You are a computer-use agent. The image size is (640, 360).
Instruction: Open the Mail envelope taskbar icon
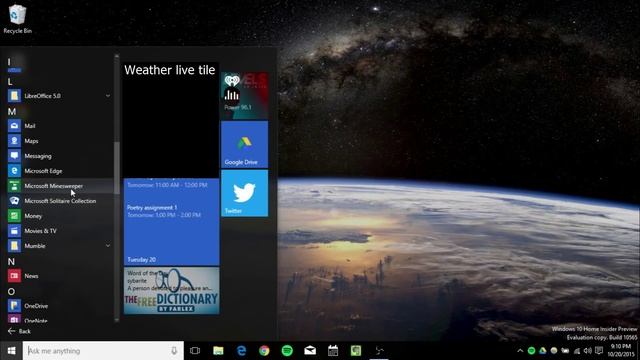point(310,351)
